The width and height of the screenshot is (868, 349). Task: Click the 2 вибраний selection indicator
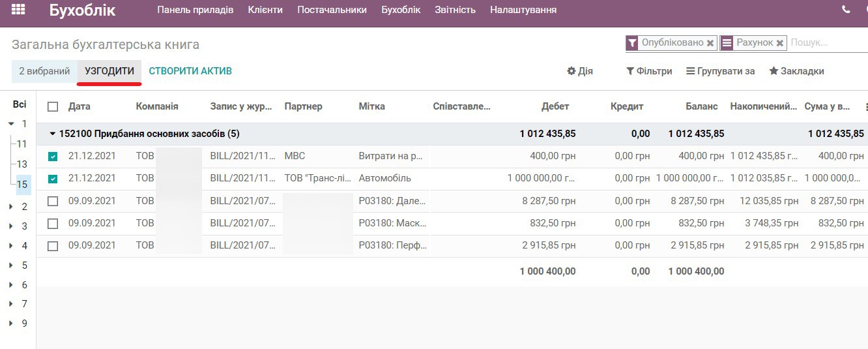44,71
